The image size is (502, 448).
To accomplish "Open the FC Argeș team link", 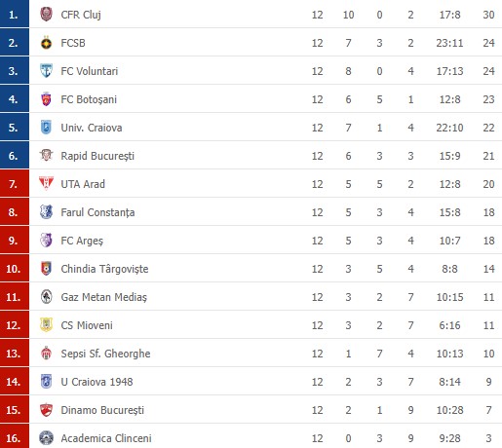I will click(82, 241).
